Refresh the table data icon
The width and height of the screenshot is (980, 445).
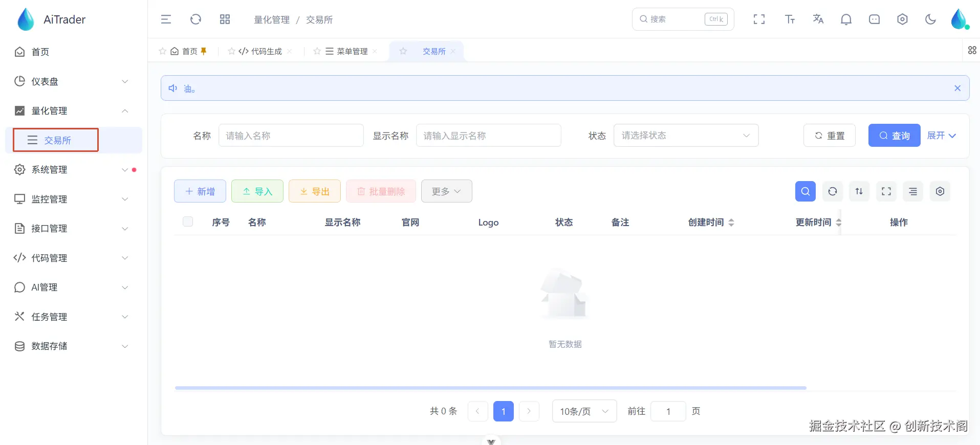[x=833, y=191]
